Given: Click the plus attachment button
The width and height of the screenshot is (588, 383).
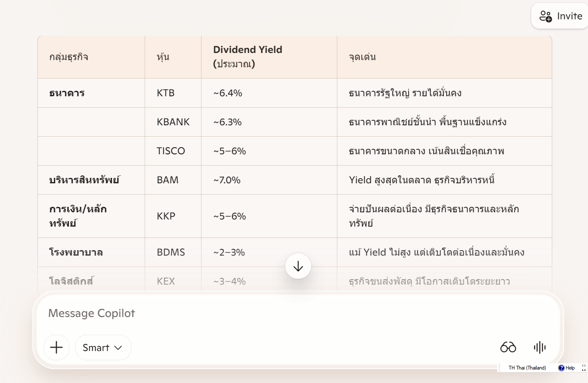Looking at the screenshot, I should coord(56,347).
